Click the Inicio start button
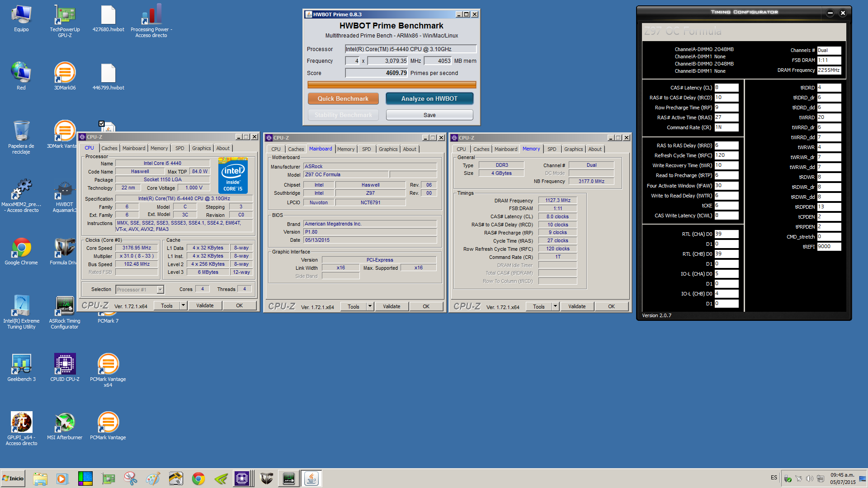This screenshot has width=868, height=488. tap(13, 479)
